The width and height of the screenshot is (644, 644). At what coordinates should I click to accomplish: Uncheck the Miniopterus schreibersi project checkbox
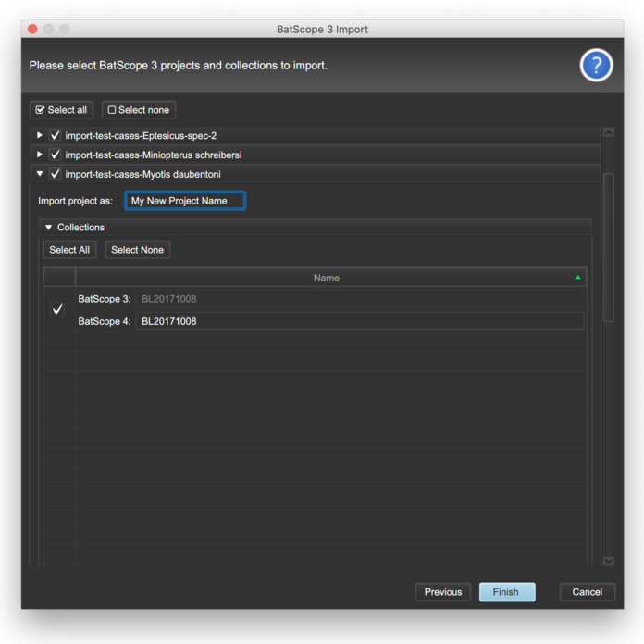click(55, 155)
